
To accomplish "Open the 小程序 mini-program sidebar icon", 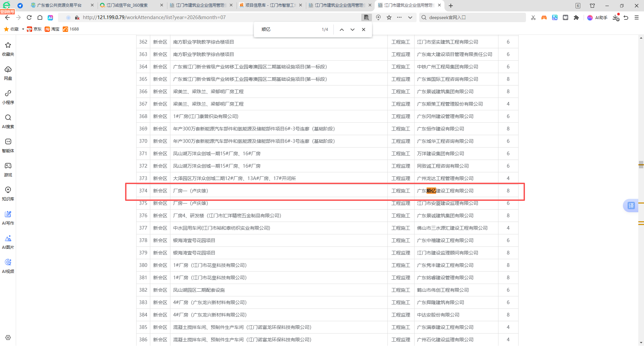I will (x=8, y=97).
